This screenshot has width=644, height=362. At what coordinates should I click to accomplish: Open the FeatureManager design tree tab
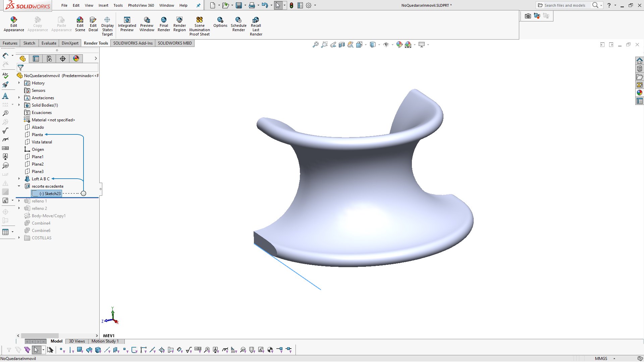pyautogui.click(x=22, y=59)
